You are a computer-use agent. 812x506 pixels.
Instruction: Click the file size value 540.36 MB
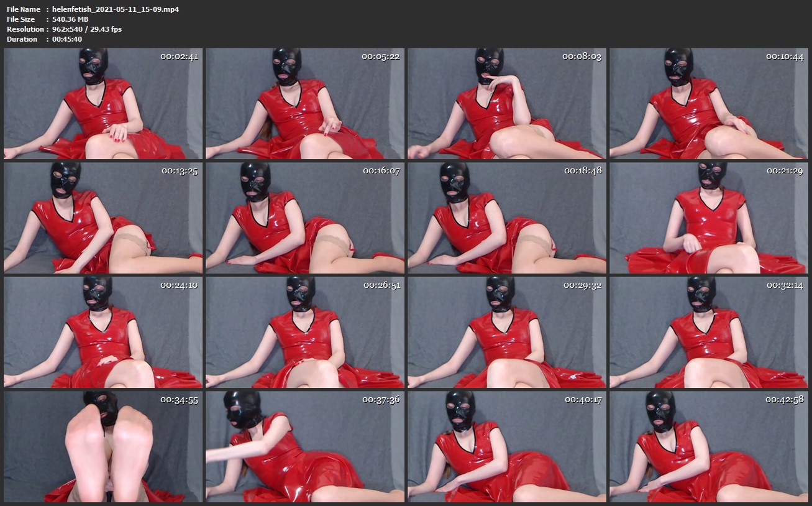pos(70,19)
